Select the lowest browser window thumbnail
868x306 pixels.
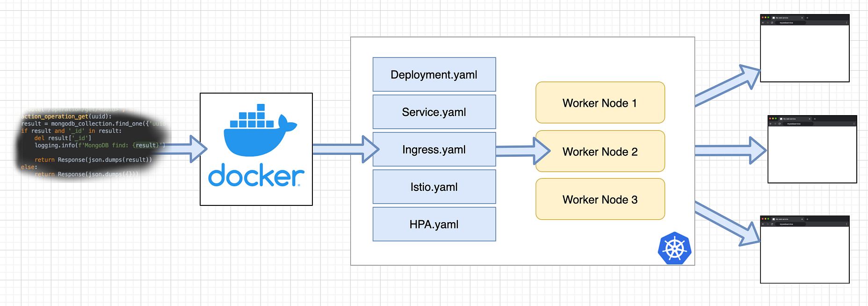(805, 249)
